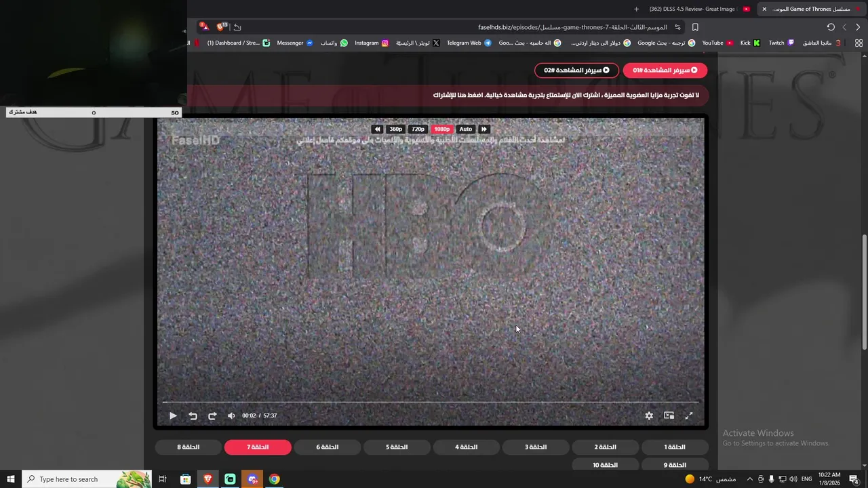Open the واتساب WhatsApp bookmark
This screenshot has height=488, width=868.
(334, 43)
